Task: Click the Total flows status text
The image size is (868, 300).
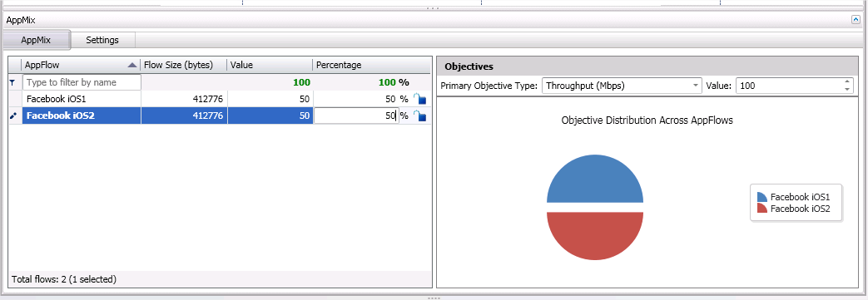Action: pos(63,279)
